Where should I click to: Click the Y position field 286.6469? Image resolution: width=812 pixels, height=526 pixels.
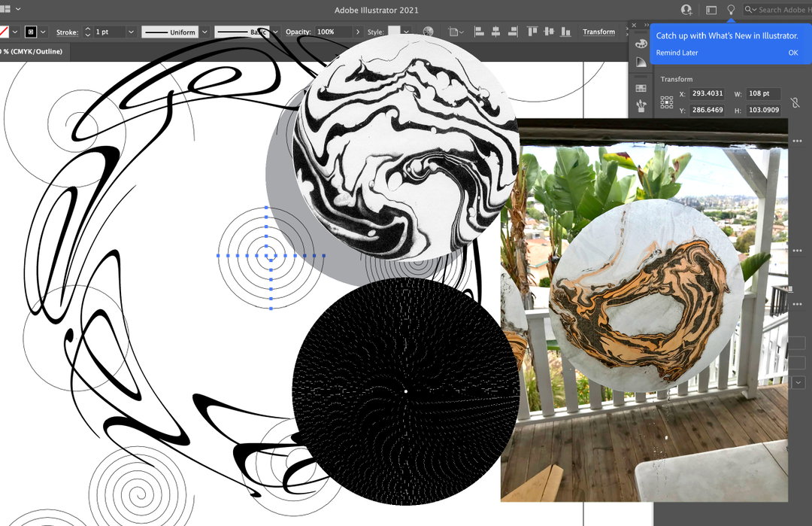click(x=707, y=110)
